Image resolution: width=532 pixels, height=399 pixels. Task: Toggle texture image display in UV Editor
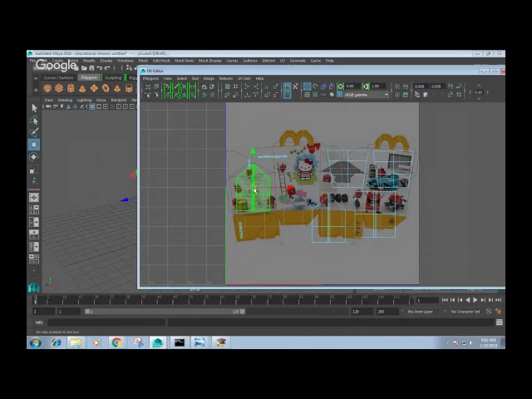click(287, 86)
